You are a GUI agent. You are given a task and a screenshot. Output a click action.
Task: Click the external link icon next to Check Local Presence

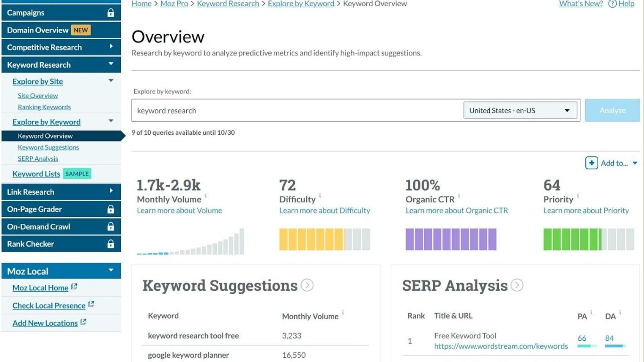tap(91, 304)
